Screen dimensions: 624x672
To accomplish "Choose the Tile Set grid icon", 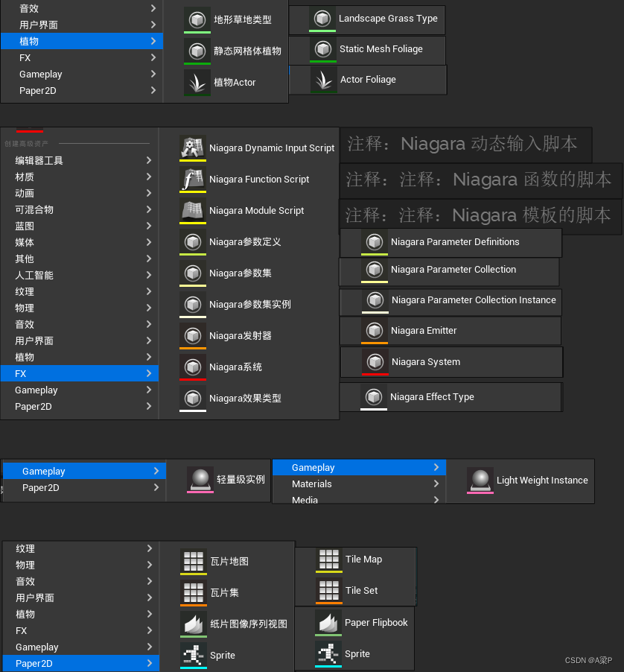I will click(329, 591).
